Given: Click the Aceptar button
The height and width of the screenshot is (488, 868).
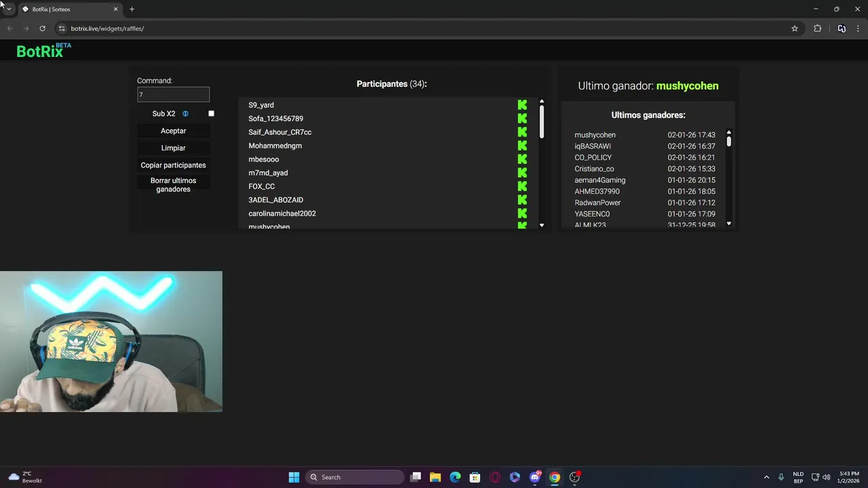Looking at the screenshot, I should coord(173,131).
